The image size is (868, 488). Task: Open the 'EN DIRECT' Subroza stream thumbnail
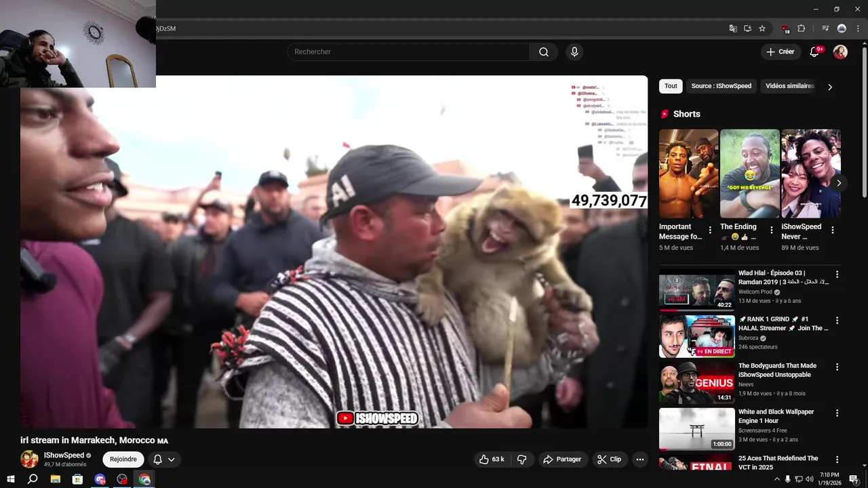point(697,336)
